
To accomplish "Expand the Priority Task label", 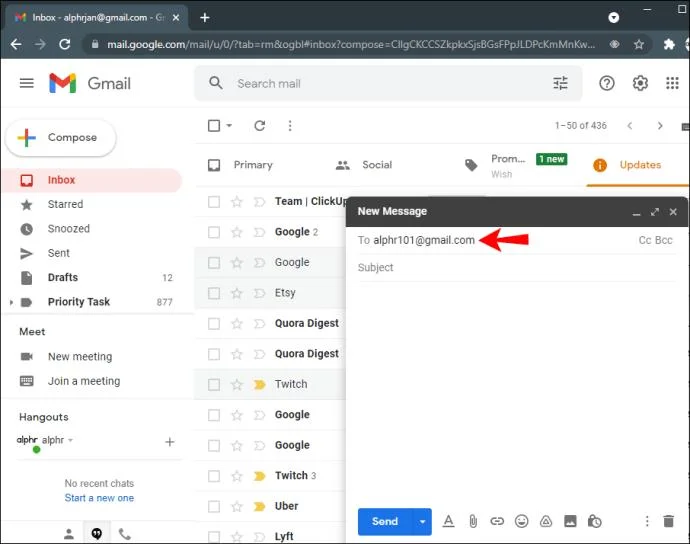I will coord(11,302).
